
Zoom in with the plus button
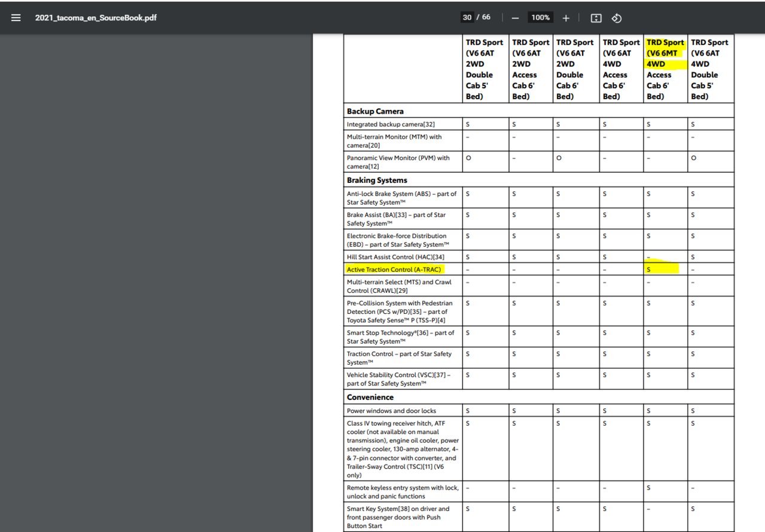[566, 18]
